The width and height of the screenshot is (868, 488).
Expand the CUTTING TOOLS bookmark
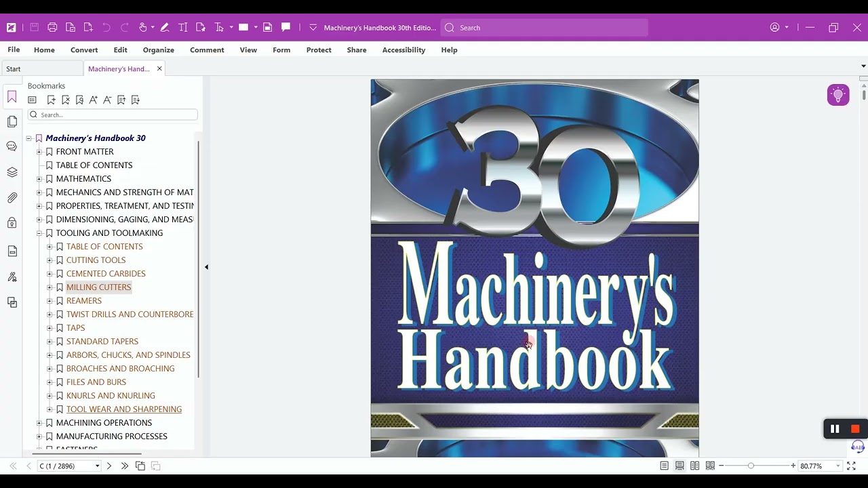pos(50,260)
